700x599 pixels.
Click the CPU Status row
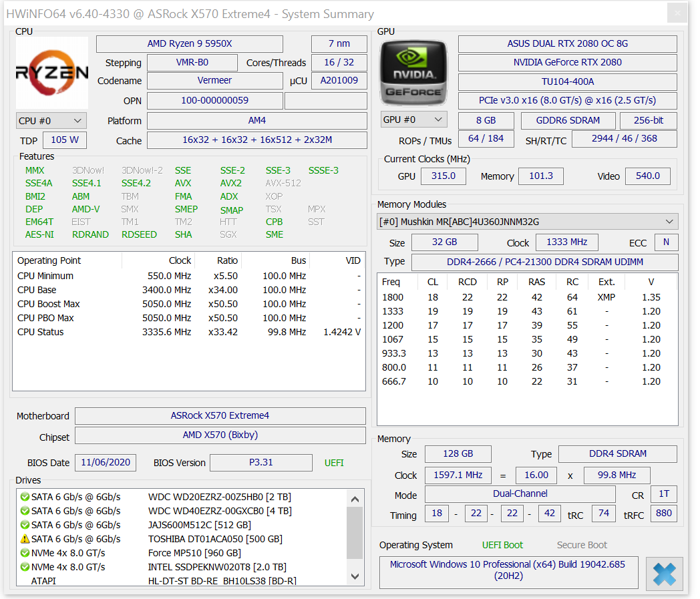[189, 332]
